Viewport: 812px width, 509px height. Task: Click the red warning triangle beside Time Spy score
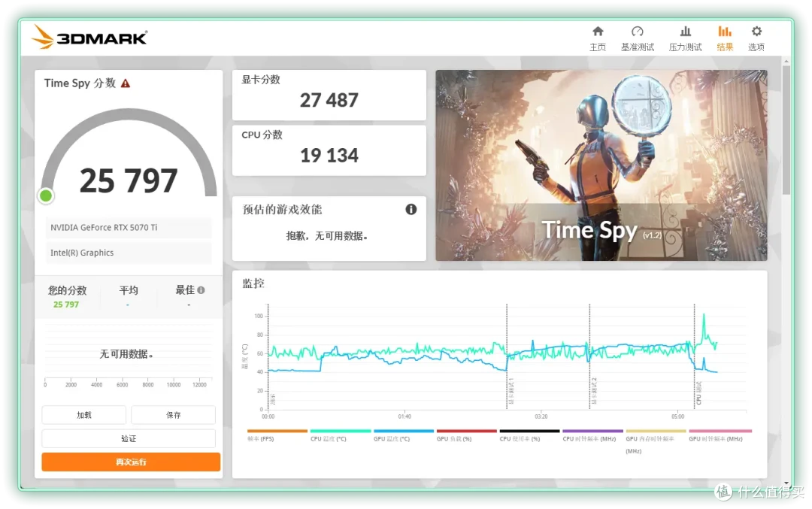[x=126, y=83]
